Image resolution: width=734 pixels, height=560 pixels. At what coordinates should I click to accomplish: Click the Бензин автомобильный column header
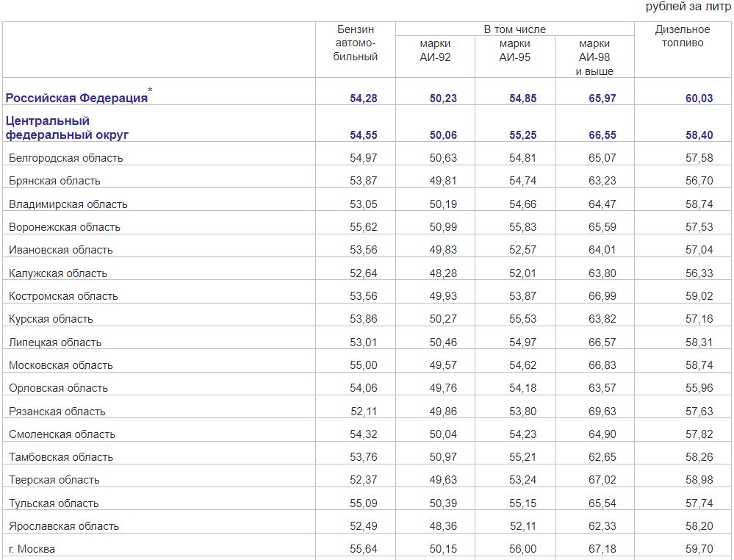(x=356, y=43)
